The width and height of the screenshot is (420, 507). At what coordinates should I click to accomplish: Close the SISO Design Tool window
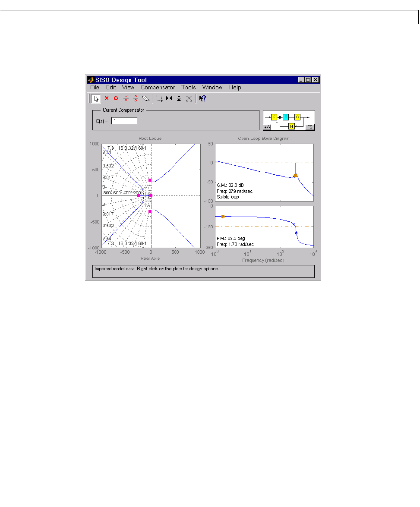pyautogui.click(x=316, y=80)
